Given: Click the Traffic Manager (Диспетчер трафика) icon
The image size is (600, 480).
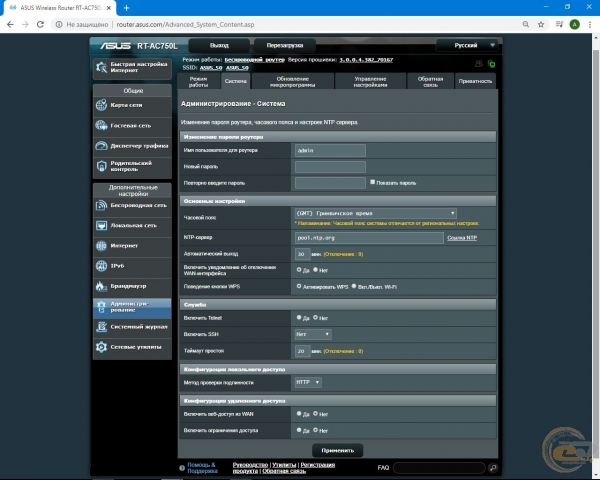Looking at the screenshot, I should 103,146.
